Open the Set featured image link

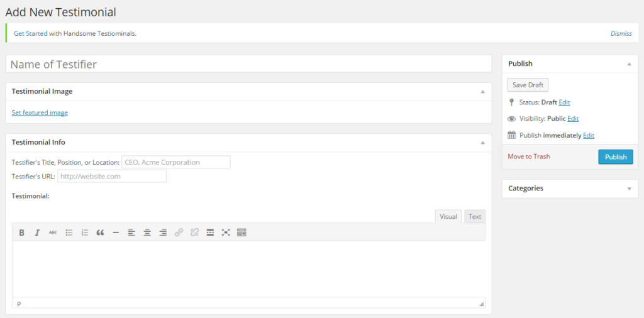click(x=40, y=112)
